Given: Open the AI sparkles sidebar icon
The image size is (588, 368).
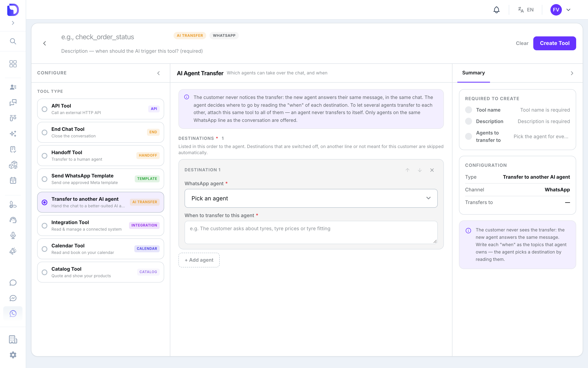Looking at the screenshot, I should [13, 134].
